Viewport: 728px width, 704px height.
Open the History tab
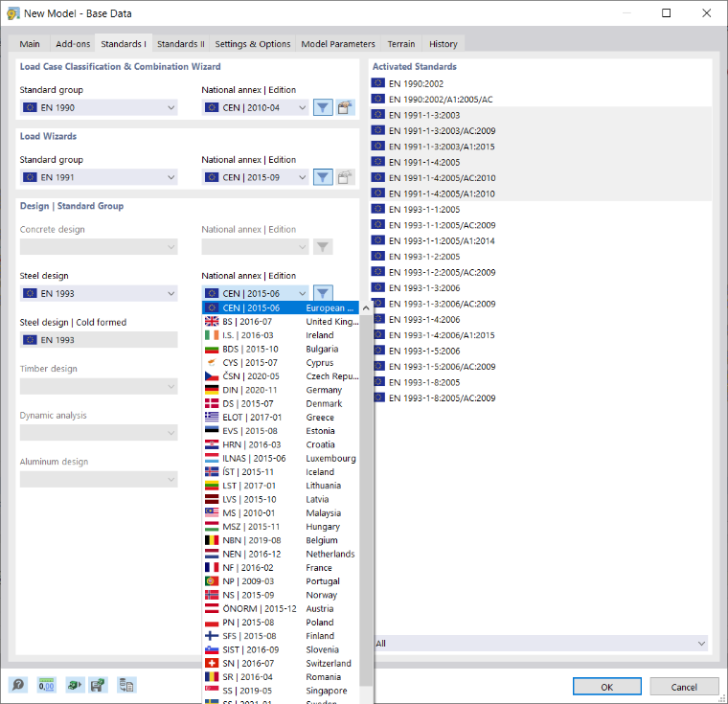click(443, 44)
